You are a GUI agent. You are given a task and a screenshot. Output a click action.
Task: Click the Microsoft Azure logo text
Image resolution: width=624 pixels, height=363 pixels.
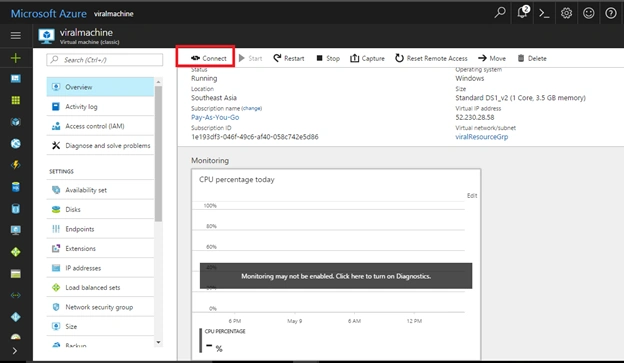tap(49, 14)
